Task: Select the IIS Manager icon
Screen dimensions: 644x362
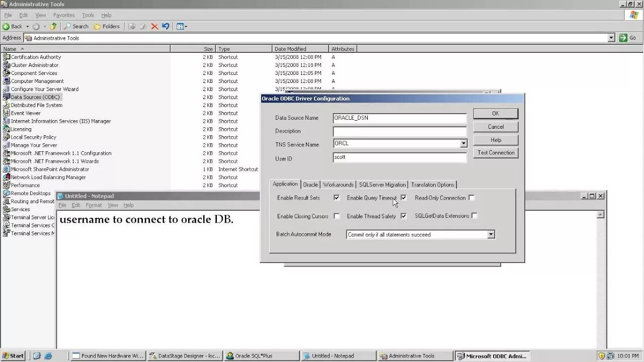Action: coord(7,121)
